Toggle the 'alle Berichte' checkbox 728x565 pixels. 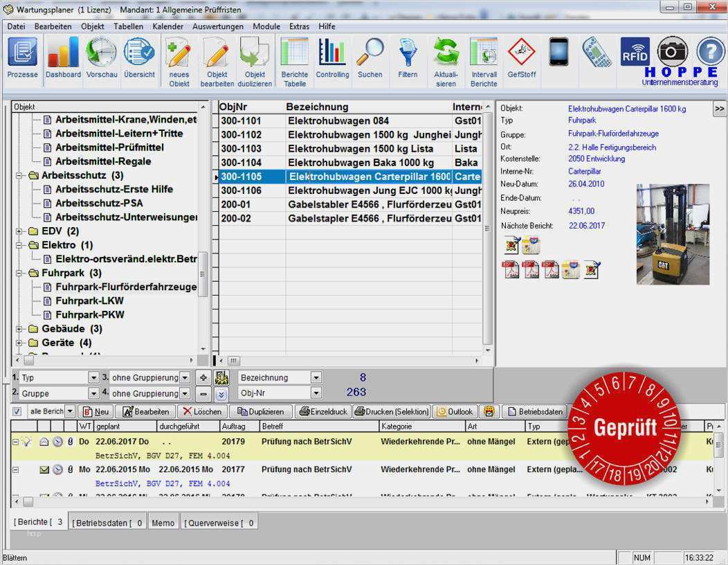(17, 411)
